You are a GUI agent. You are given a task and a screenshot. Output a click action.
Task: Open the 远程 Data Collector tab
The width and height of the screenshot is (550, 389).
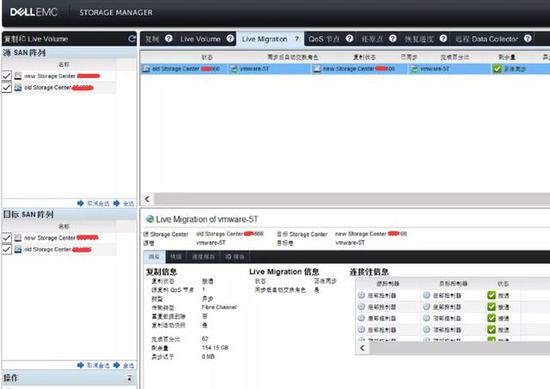(x=487, y=39)
